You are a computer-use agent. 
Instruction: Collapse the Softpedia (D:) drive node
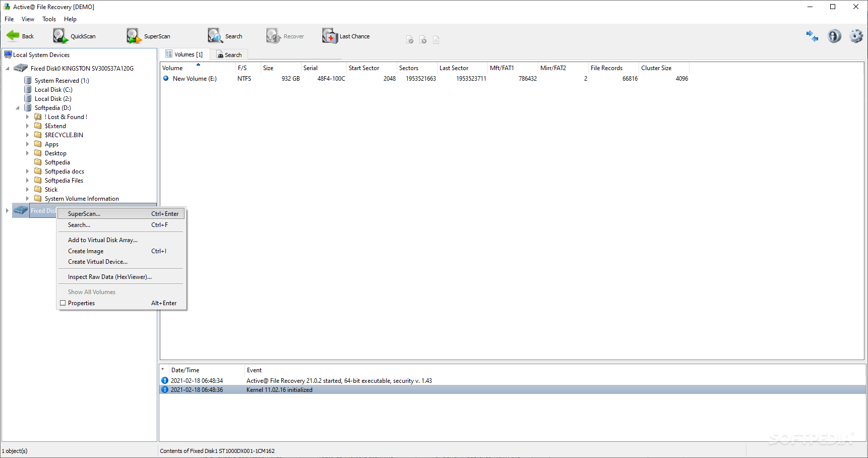17,107
